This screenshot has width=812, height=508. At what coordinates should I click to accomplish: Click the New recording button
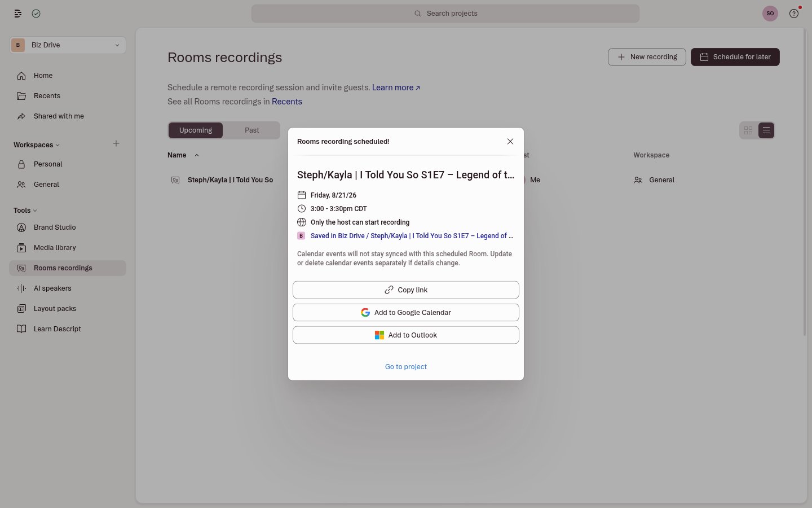tap(647, 57)
